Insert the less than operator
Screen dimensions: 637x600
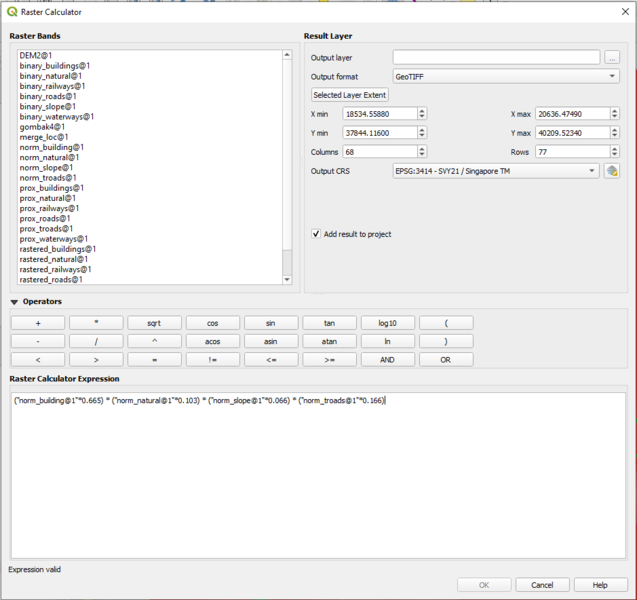coord(38,360)
